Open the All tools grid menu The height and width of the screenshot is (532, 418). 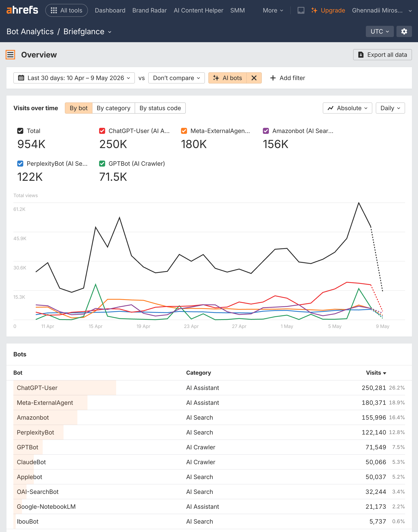(67, 10)
